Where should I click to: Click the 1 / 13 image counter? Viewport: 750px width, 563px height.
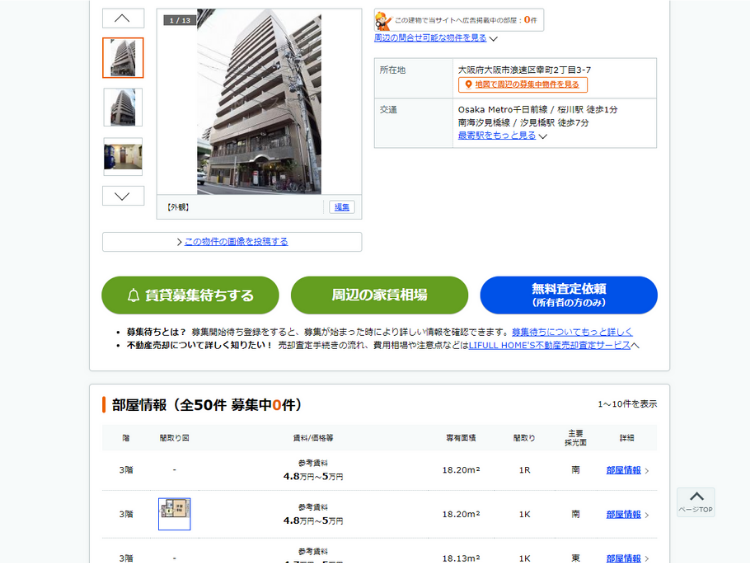click(x=180, y=20)
